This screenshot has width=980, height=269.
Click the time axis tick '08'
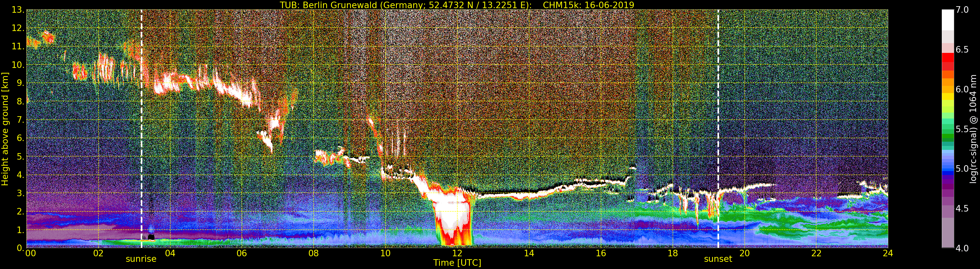click(x=313, y=253)
